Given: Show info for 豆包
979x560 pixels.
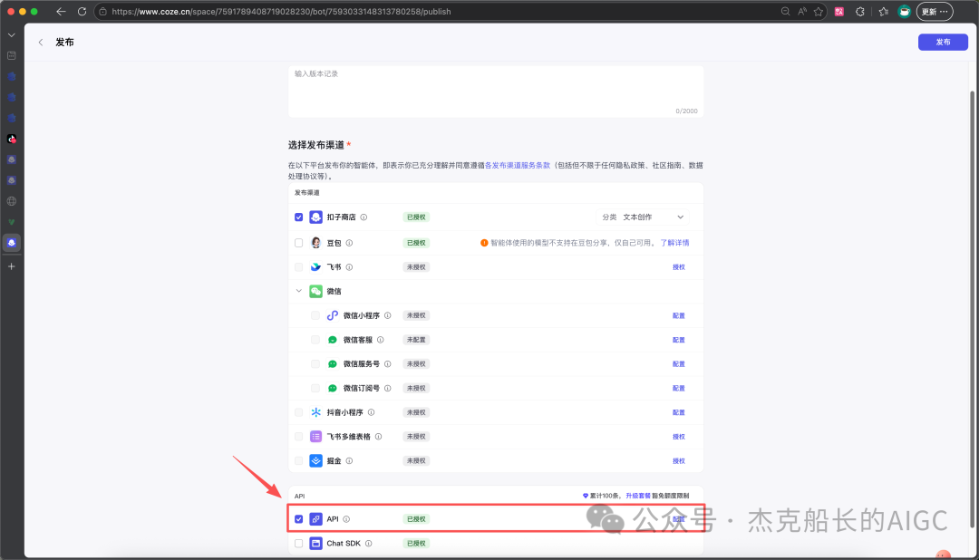Looking at the screenshot, I should pos(349,243).
